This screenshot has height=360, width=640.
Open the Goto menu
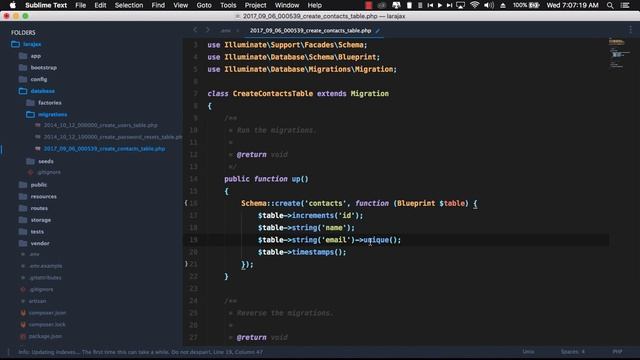[x=204, y=5]
